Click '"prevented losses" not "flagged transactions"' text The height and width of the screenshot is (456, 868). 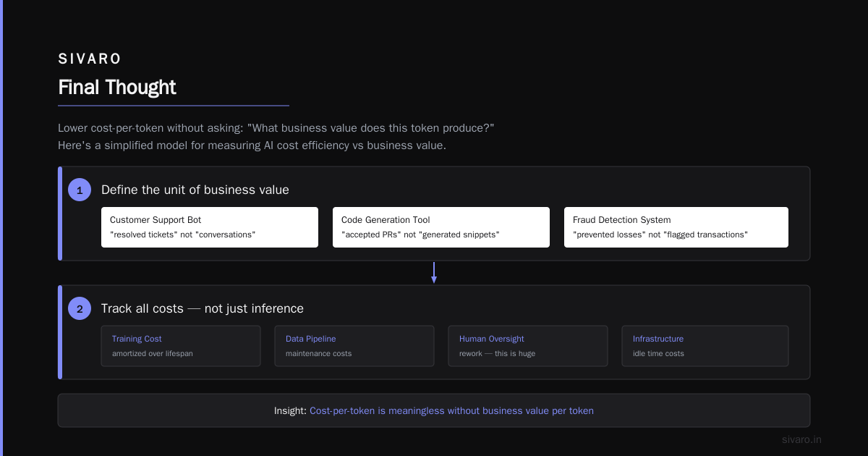point(660,235)
